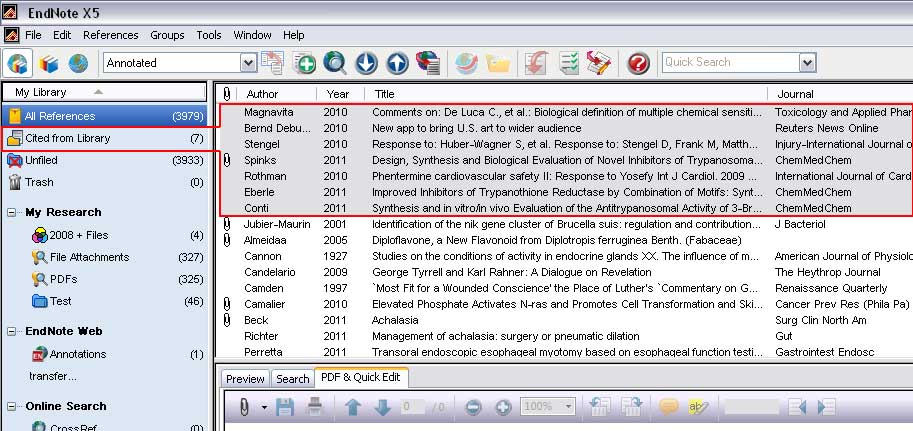Screen dimensions: 913x431
Task: Click Return to Word Processor icon
Action: (x=599, y=63)
